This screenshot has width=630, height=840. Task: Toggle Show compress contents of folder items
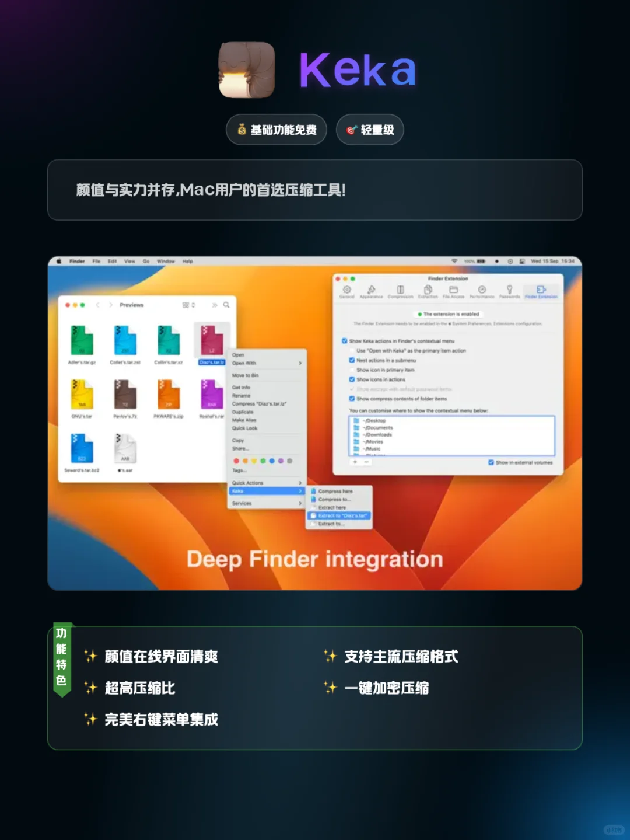[352, 399]
